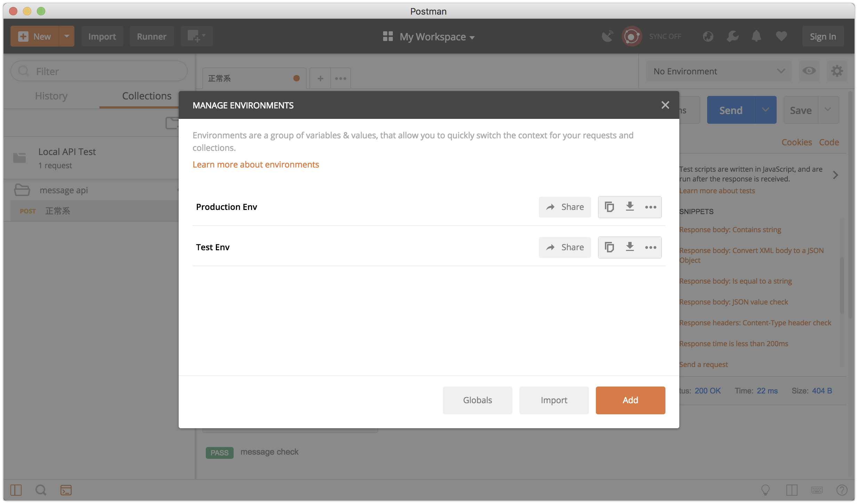Open more options for Production Env
The width and height of the screenshot is (858, 504).
(650, 207)
